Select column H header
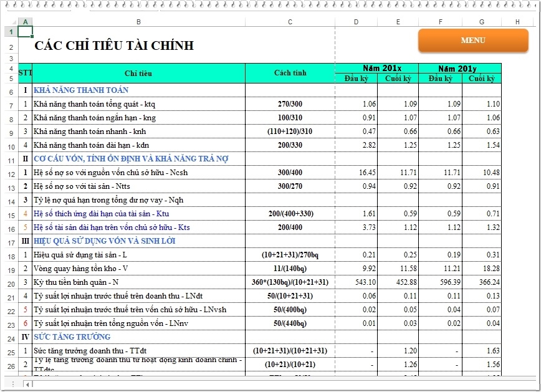 (x=517, y=22)
